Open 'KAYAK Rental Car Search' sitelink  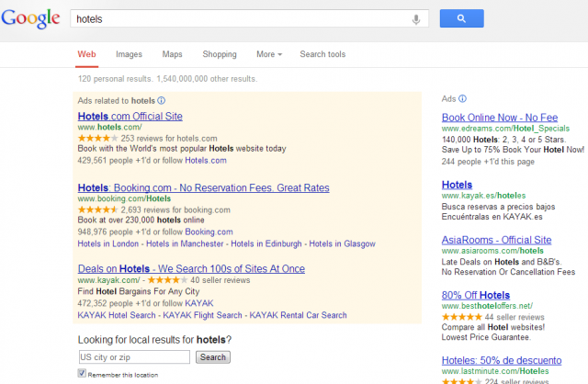[298, 315]
